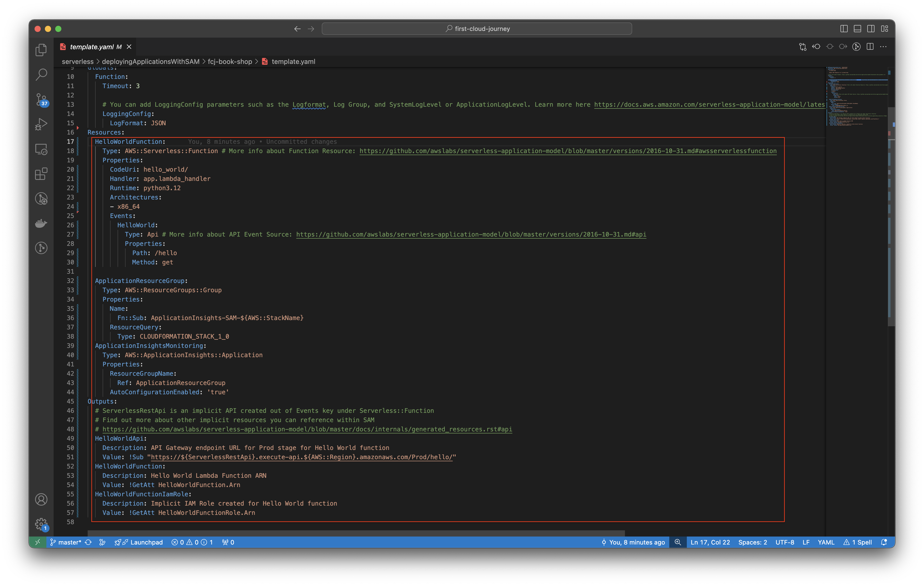Click the 'HelloWorldFunction:' key on line 17
The image size is (924, 586).
[x=130, y=141]
